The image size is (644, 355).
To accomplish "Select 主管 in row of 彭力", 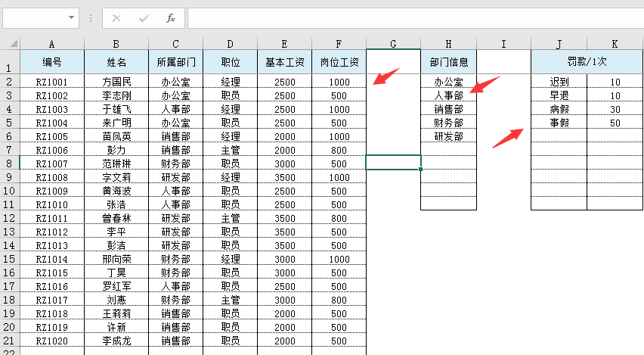I will coord(231,150).
